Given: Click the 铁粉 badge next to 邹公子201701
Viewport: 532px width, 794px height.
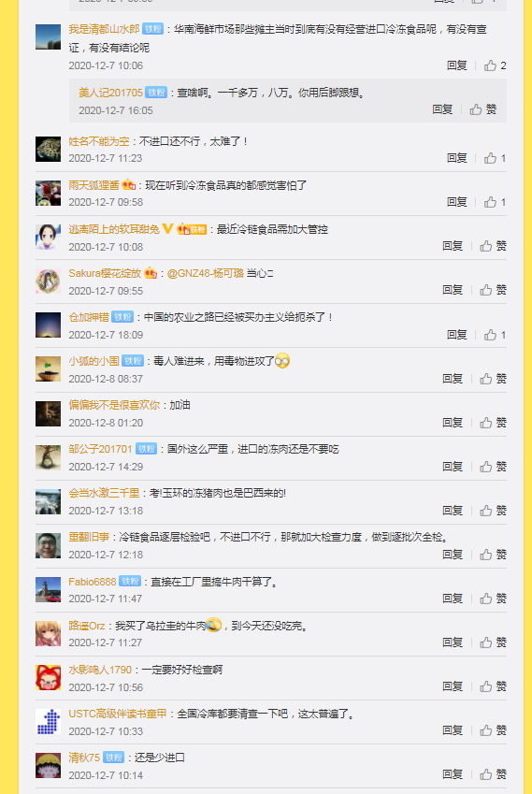Looking at the screenshot, I should tap(146, 449).
